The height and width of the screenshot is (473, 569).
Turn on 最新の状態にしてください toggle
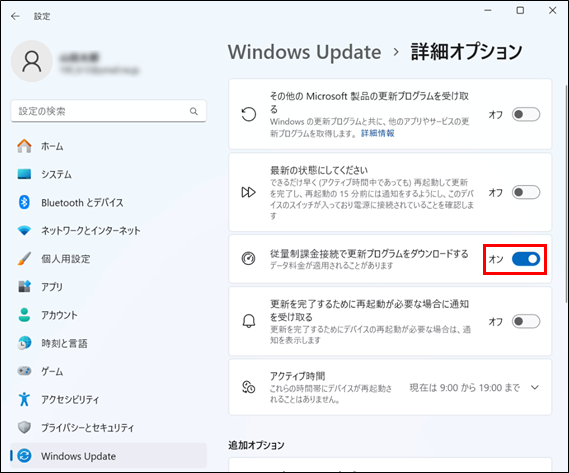[x=526, y=192]
